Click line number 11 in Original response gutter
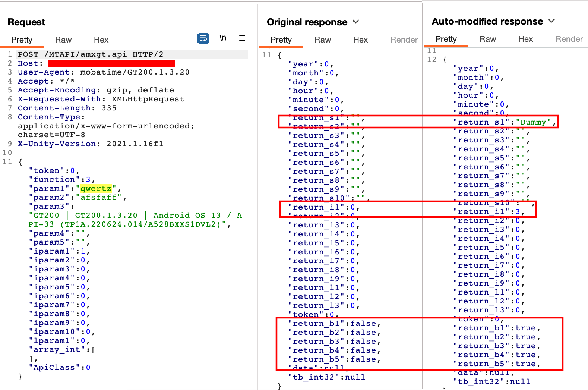The image size is (588, 390). coord(266,55)
